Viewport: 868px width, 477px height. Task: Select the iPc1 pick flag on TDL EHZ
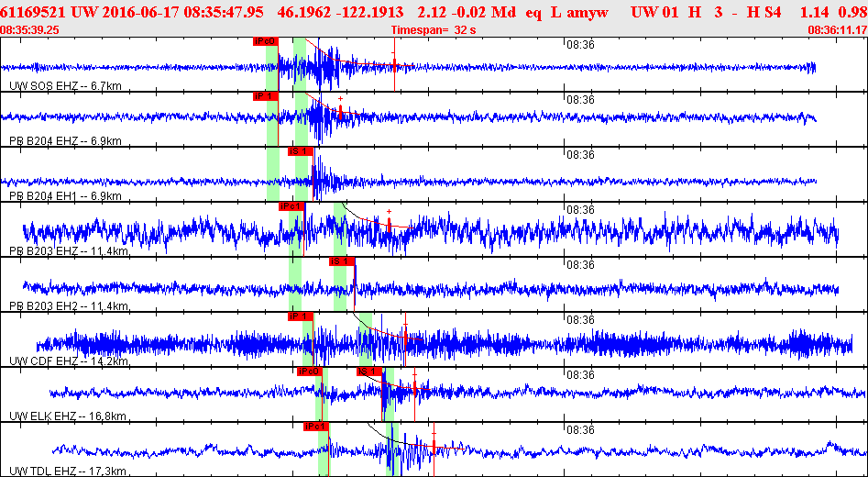(316, 426)
